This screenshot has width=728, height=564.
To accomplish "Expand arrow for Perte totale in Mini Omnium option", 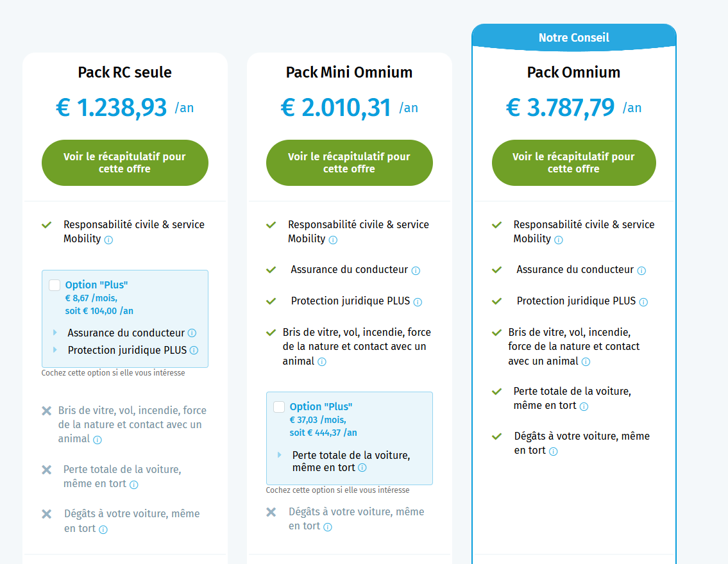I will tap(280, 455).
